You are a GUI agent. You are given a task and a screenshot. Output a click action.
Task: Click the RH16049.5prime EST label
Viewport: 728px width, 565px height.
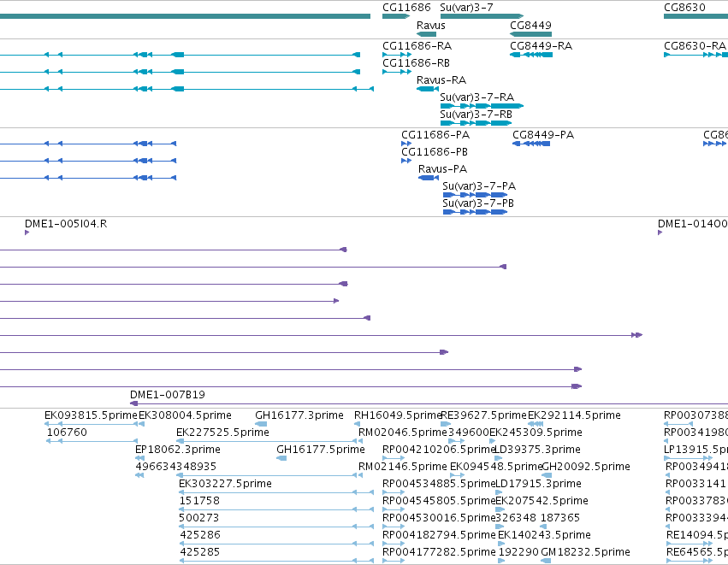point(398,415)
